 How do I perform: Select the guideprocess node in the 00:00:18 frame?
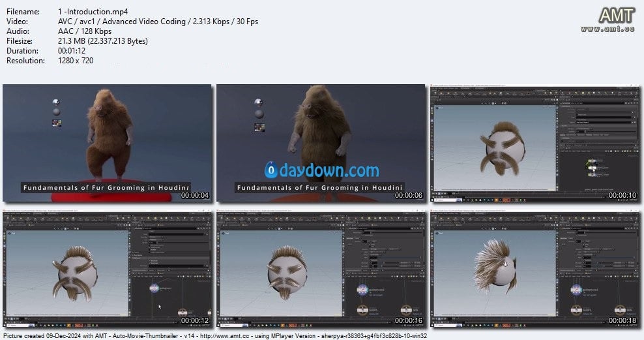tap(576, 290)
